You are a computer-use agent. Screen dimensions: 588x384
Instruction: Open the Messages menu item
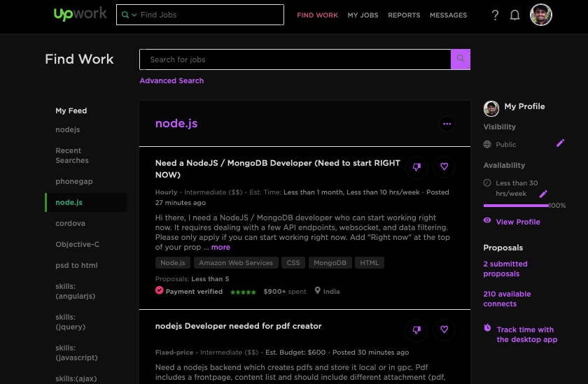coord(448,15)
